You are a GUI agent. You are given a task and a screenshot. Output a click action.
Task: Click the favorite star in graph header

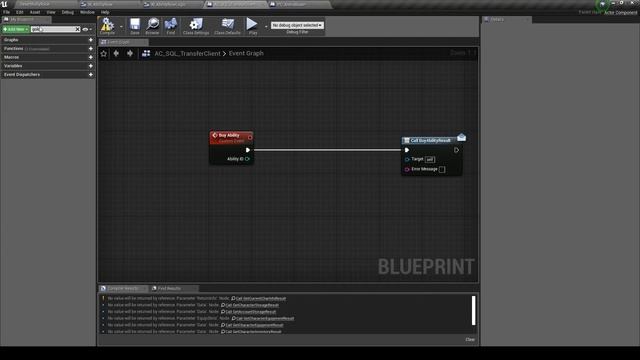click(x=104, y=53)
